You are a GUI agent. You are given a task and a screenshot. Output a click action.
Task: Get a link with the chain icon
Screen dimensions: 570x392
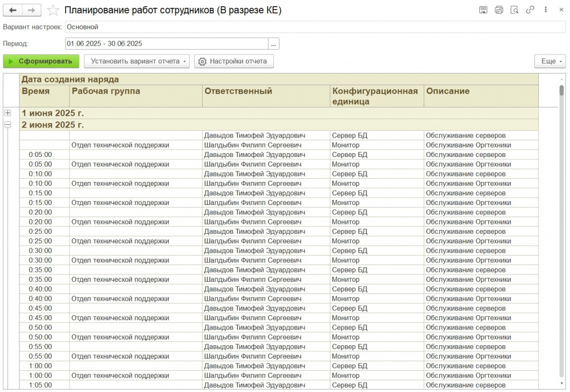530,10
